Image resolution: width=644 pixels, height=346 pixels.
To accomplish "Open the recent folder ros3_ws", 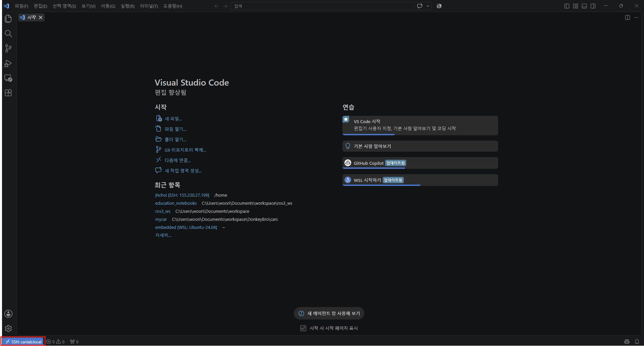I will pos(163,211).
